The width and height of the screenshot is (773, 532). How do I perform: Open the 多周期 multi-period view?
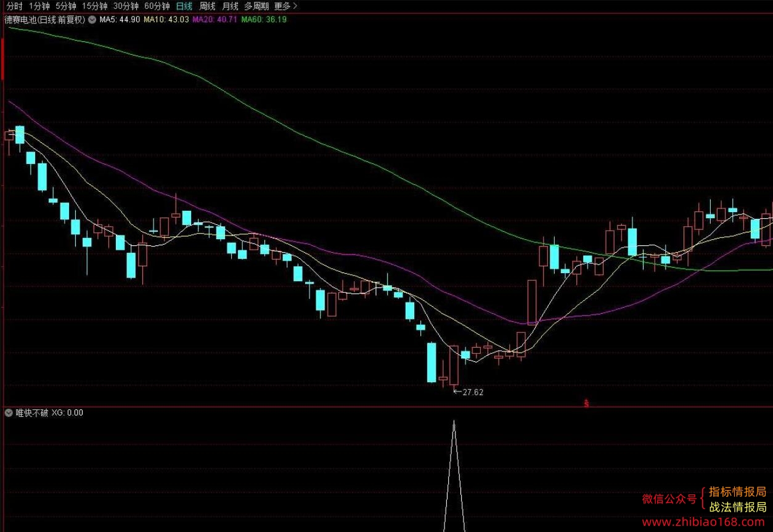256,6
